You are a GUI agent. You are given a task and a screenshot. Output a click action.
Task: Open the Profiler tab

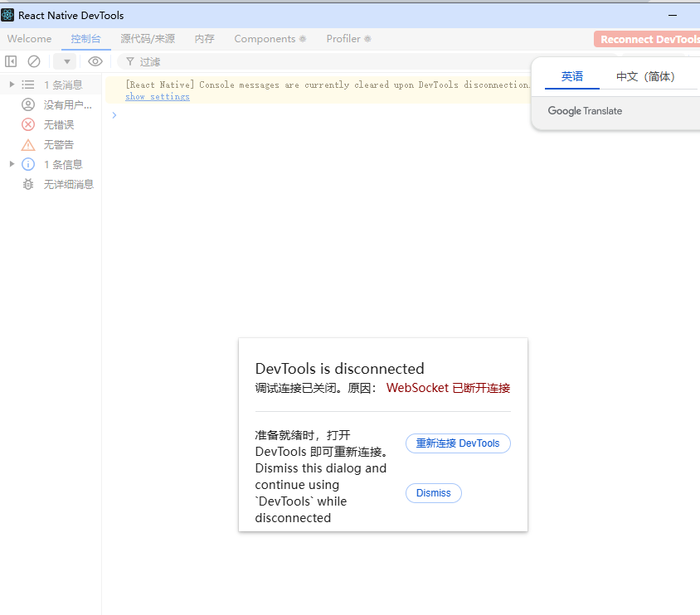tap(348, 39)
